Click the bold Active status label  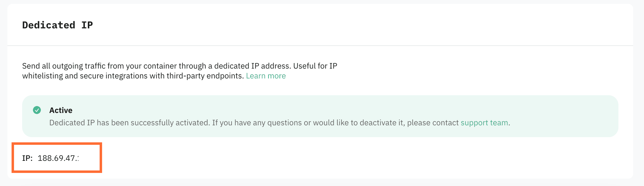coord(61,110)
